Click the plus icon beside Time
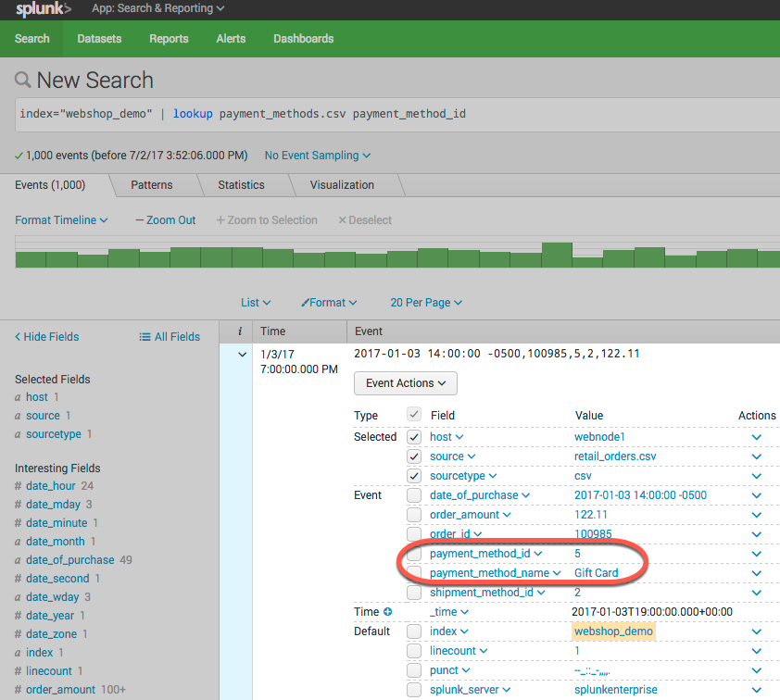The height and width of the screenshot is (700, 780). (387, 612)
